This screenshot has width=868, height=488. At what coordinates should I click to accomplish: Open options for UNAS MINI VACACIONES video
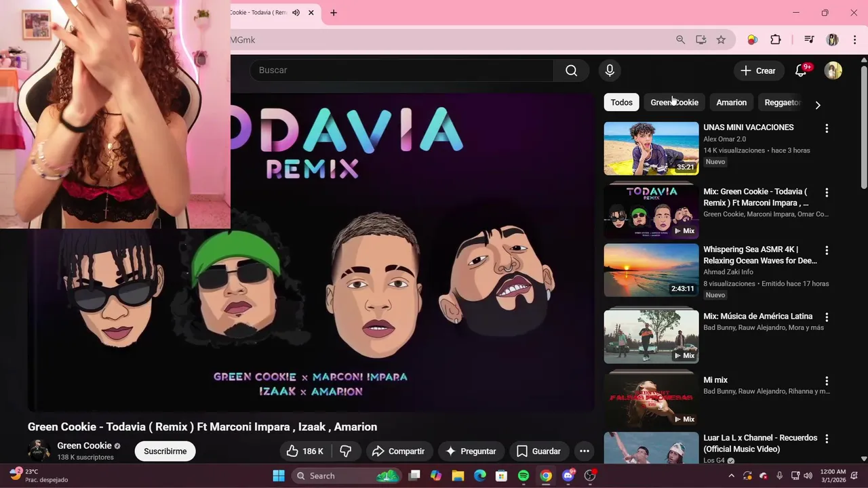(x=827, y=128)
